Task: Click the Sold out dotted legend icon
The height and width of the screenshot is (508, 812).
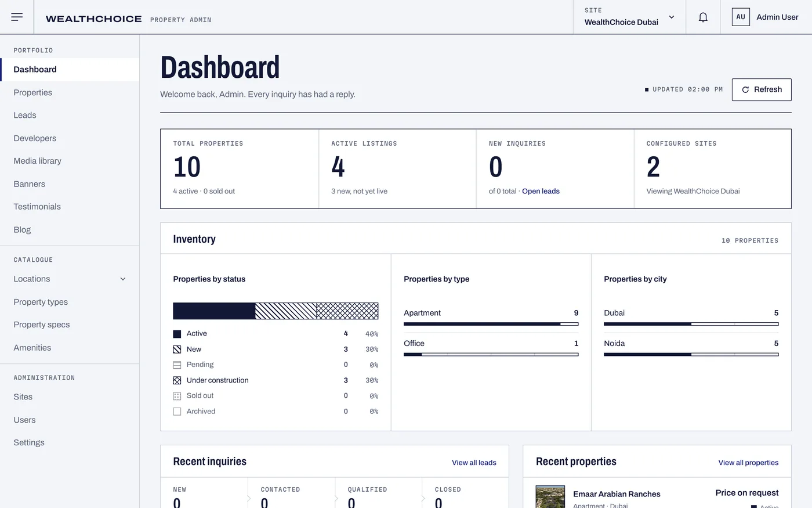Action: click(177, 396)
